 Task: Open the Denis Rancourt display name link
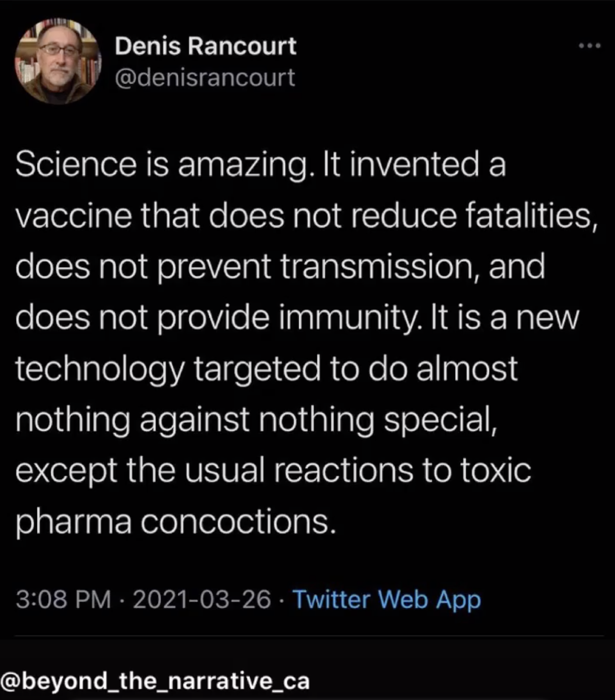[205, 46]
